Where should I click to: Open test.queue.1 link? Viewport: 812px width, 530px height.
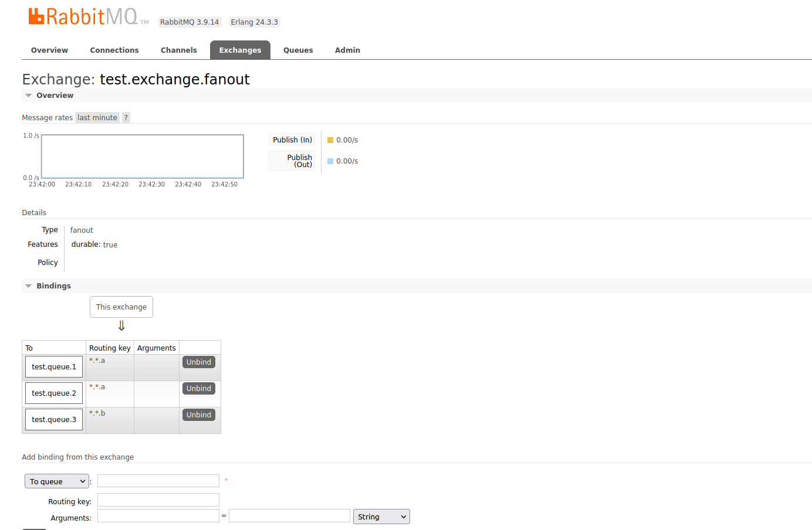point(54,367)
